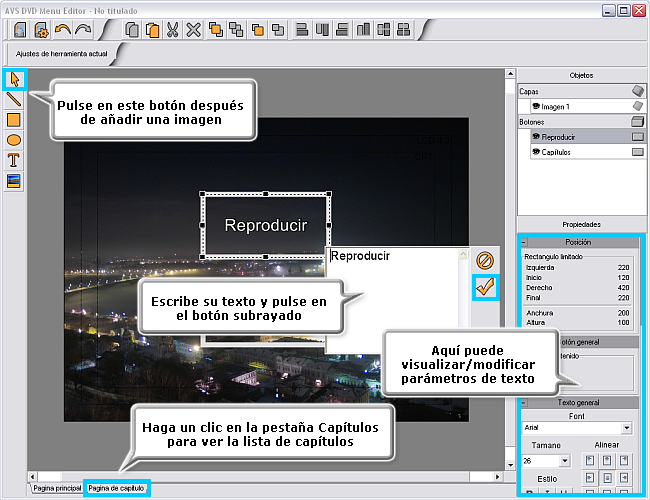Switch to Pagina principal tab

point(57,488)
